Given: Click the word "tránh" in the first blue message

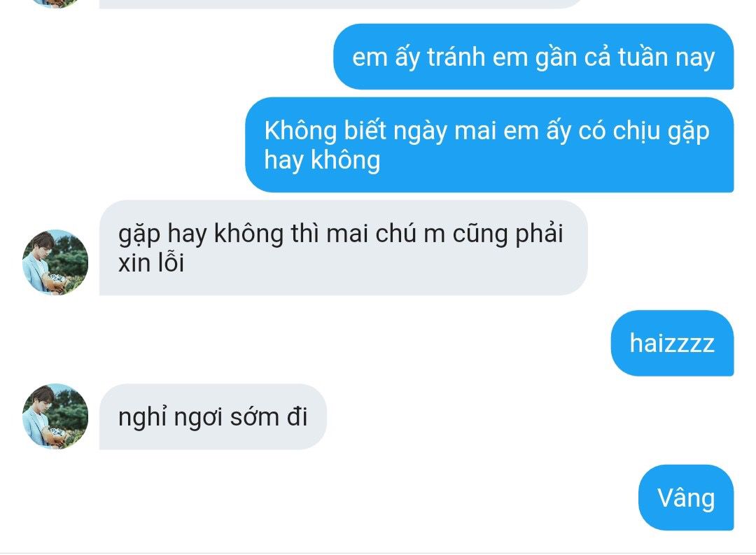Looking at the screenshot, I should [x=456, y=57].
